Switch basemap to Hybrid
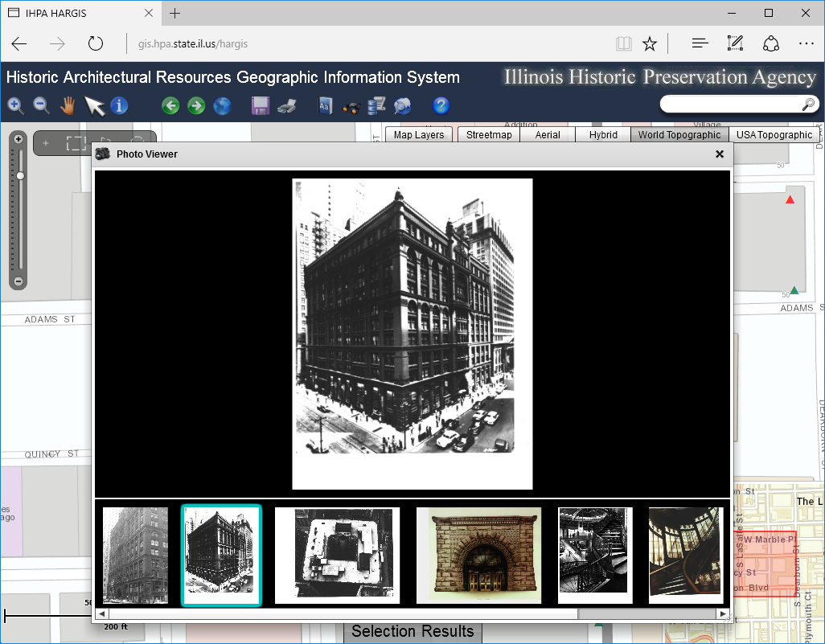The width and height of the screenshot is (825, 644). 603,135
